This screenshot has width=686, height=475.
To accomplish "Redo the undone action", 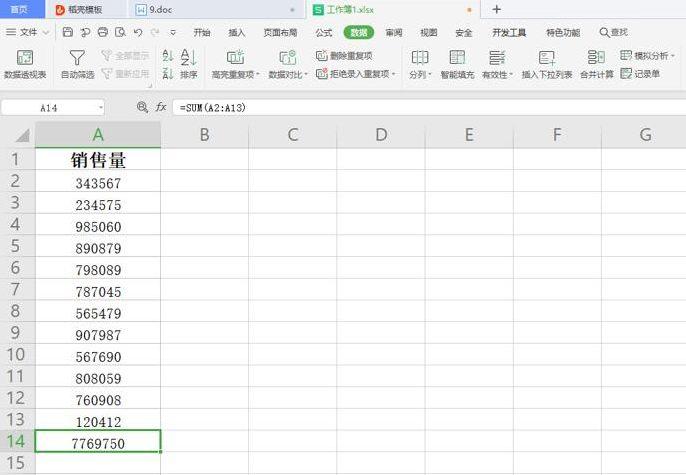I will (155, 32).
